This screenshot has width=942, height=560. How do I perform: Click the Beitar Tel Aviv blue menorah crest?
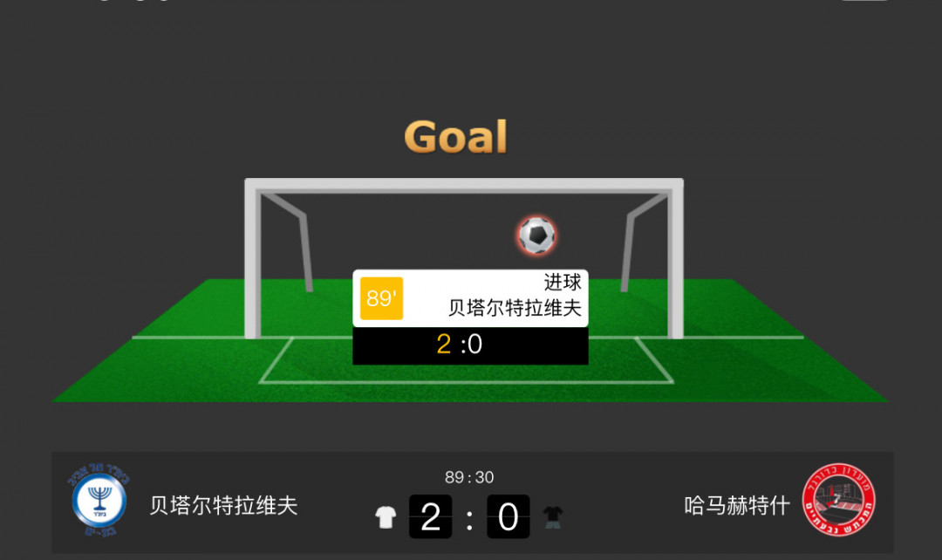point(99,501)
